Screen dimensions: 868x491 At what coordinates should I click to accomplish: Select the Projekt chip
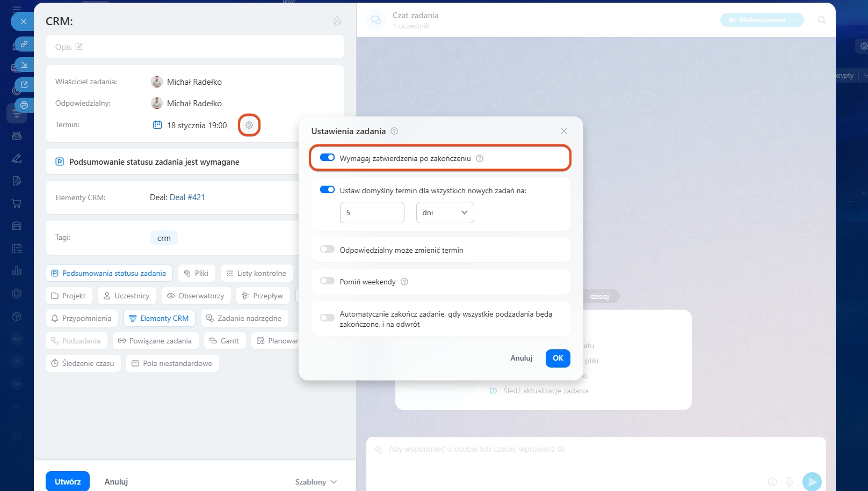69,296
